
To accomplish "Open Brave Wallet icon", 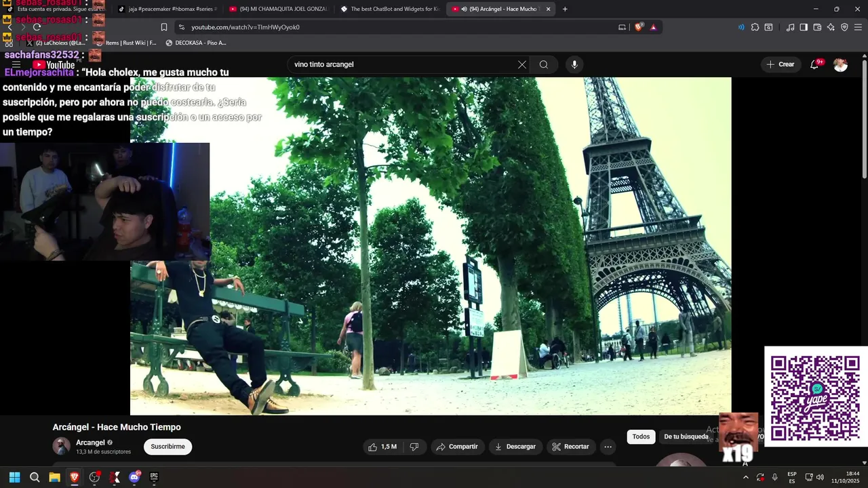I will (817, 27).
